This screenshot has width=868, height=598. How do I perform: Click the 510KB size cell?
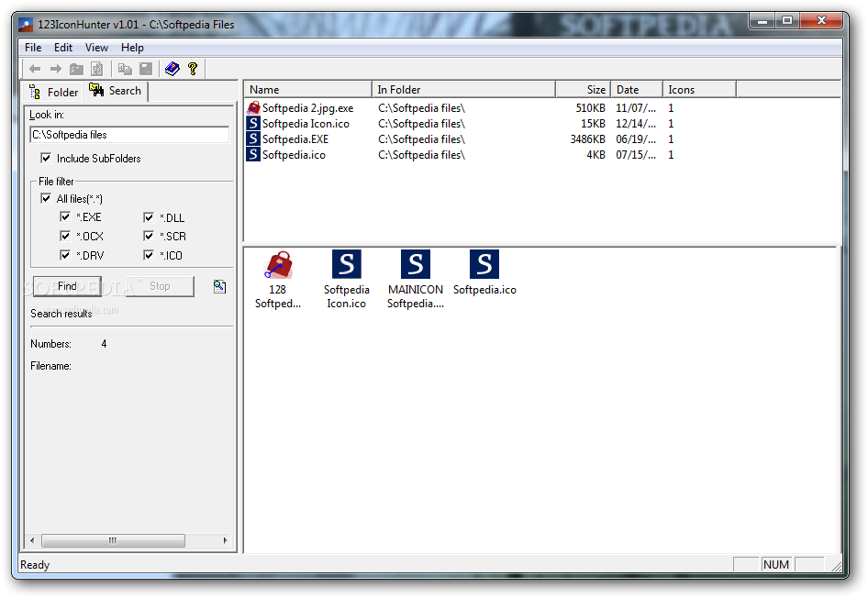point(590,108)
